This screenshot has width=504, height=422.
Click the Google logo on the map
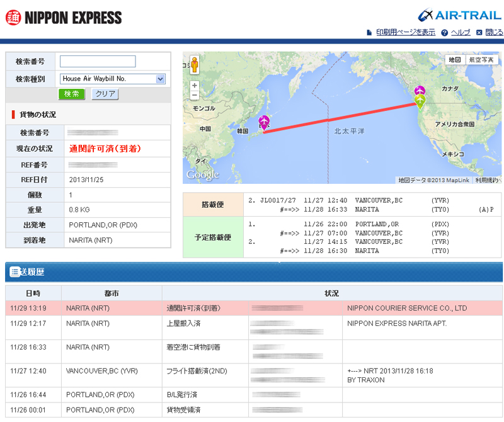pyautogui.click(x=203, y=175)
